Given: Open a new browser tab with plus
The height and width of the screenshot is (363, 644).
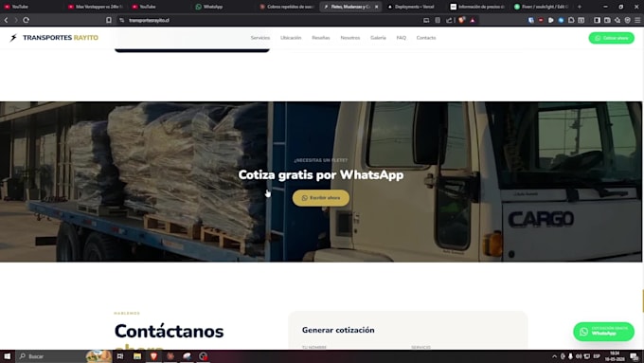Looking at the screenshot, I should (580, 7).
